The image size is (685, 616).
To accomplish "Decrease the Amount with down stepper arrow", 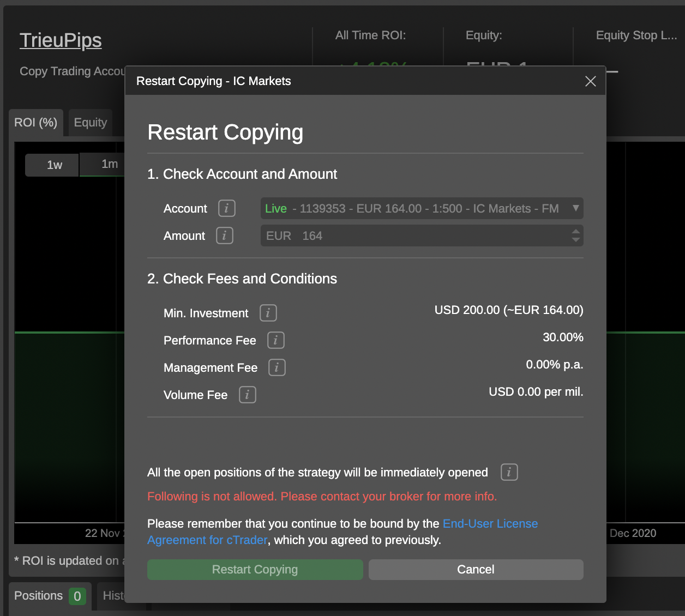I will click(576, 240).
